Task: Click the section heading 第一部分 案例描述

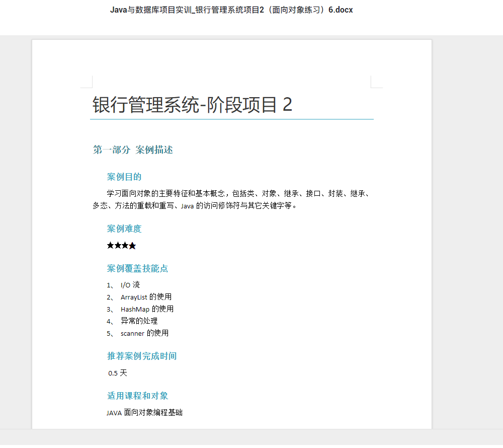Action: tap(133, 150)
